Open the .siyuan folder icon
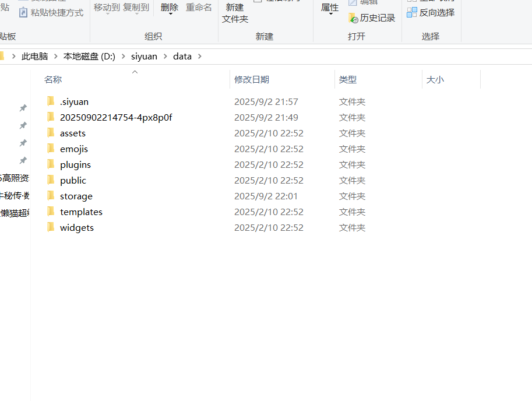532x401 pixels. [51, 101]
